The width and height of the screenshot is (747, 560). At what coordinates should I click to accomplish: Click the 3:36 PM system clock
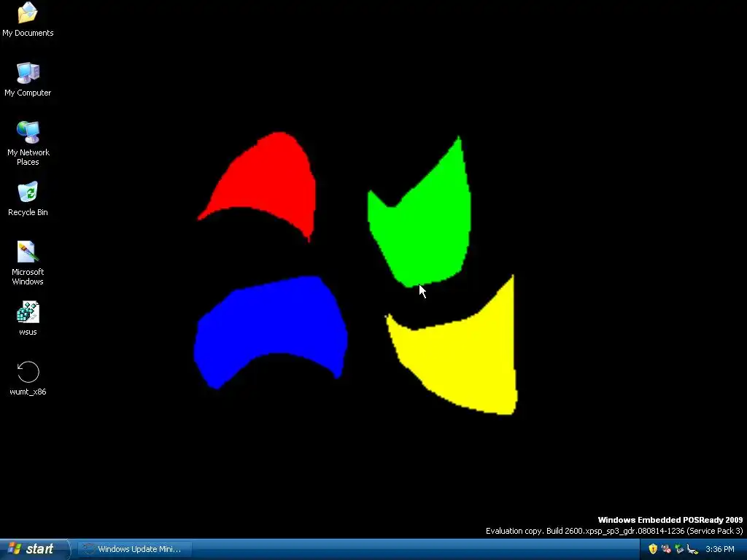coord(720,549)
